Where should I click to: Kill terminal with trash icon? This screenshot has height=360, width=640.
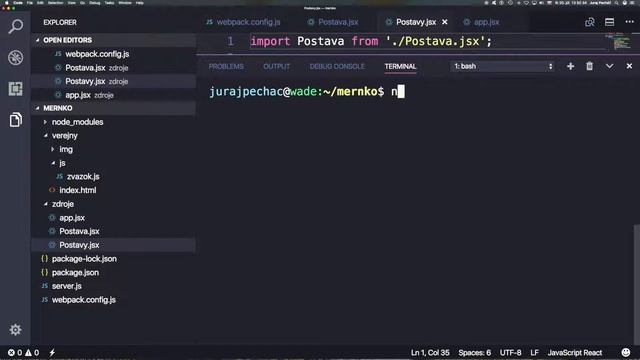589,66
